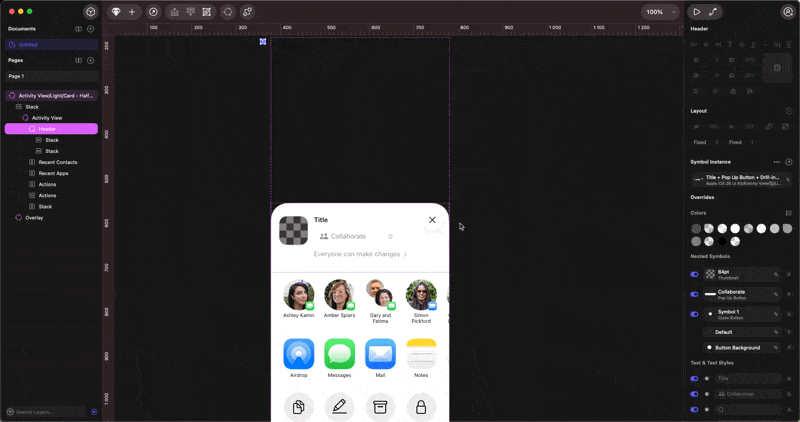Toggle the Title text override switch
This screenshot has height=422, width=800.
coord(694,379)
